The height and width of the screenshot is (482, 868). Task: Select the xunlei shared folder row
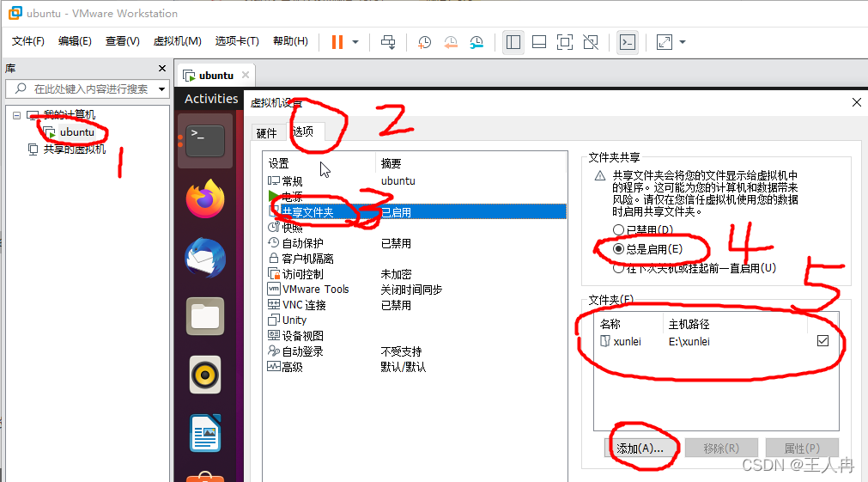click(716, 341)
